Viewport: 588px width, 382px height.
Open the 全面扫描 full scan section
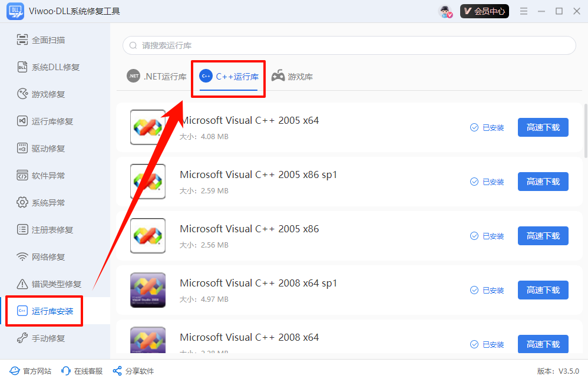click(x=48, y=40)
